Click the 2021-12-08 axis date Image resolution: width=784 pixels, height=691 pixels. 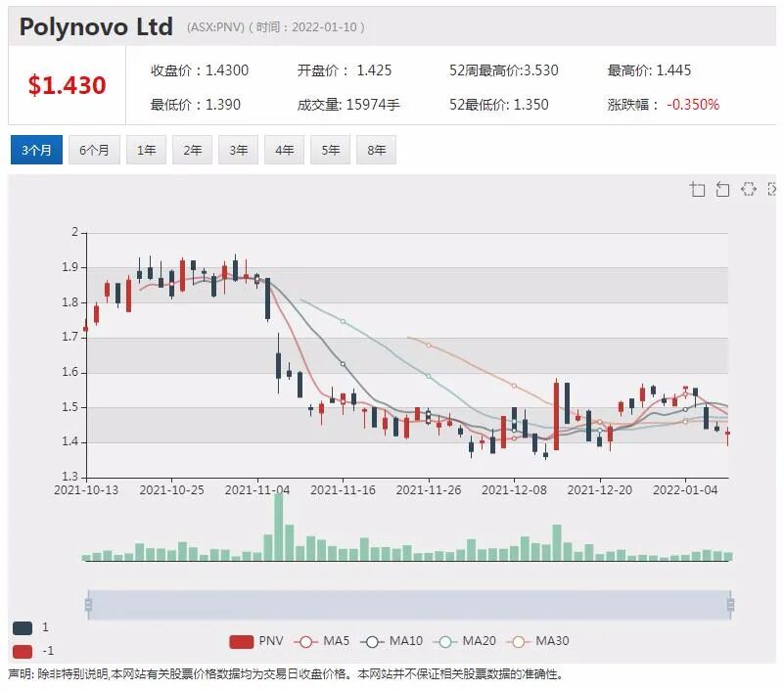coord(514,490)
